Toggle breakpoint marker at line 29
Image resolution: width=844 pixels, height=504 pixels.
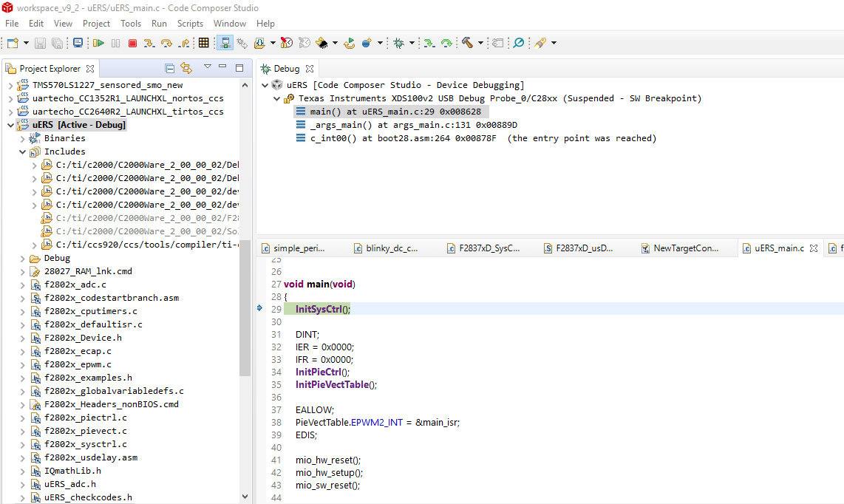coord(260,309)
